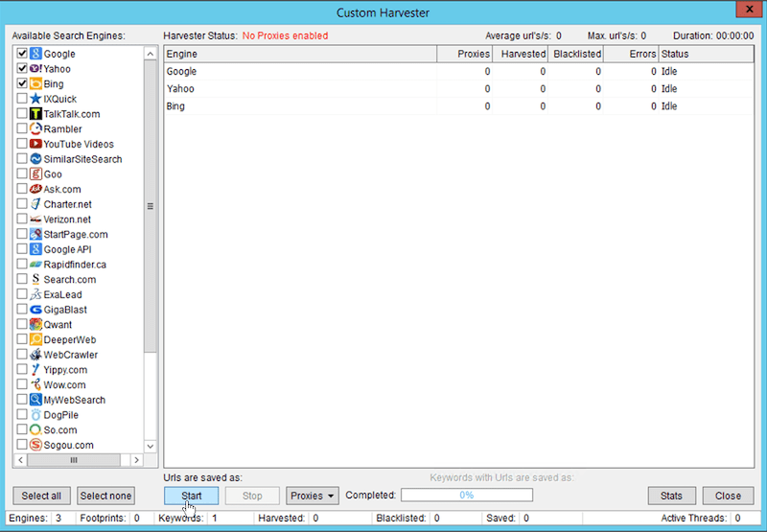Sort by the Proxies column header
This screenshot has width=767, height=532.
tap(465, 54)
